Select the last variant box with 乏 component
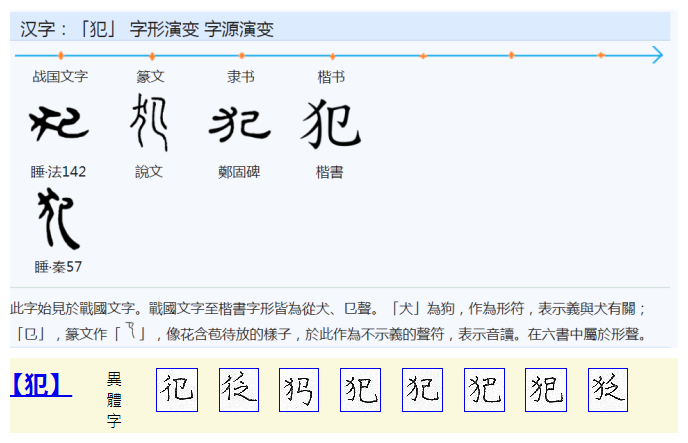This screenshot has height=443, width=688. point(608,390)
